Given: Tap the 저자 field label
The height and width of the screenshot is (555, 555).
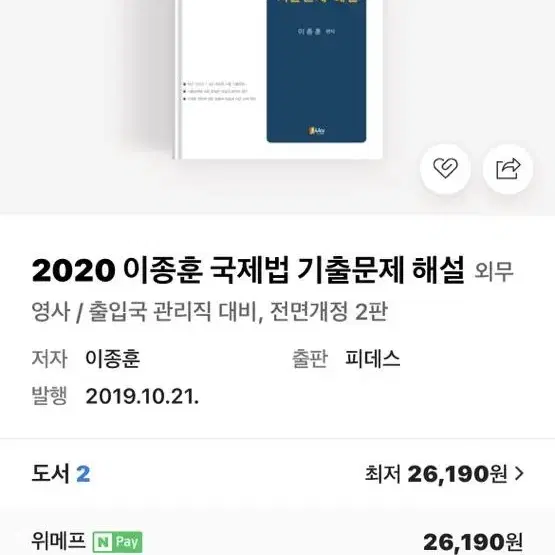Looking at the screenshot, I should pos(49,359).
